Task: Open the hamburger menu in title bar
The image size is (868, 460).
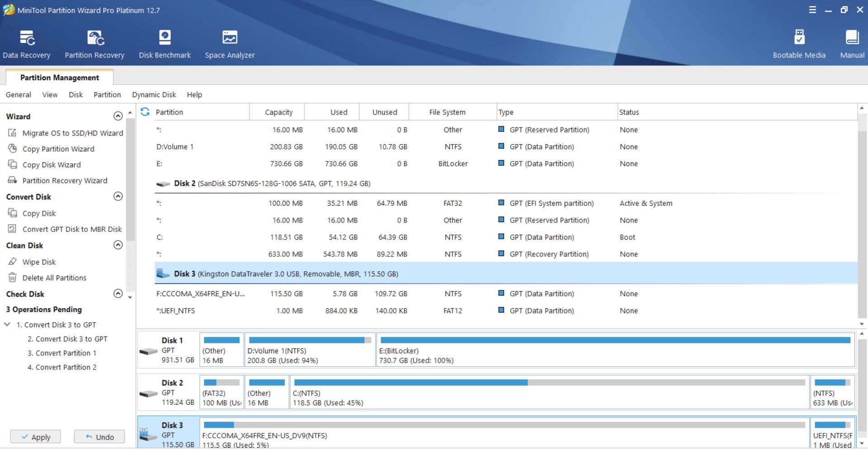Action: (x=812, y=10)
